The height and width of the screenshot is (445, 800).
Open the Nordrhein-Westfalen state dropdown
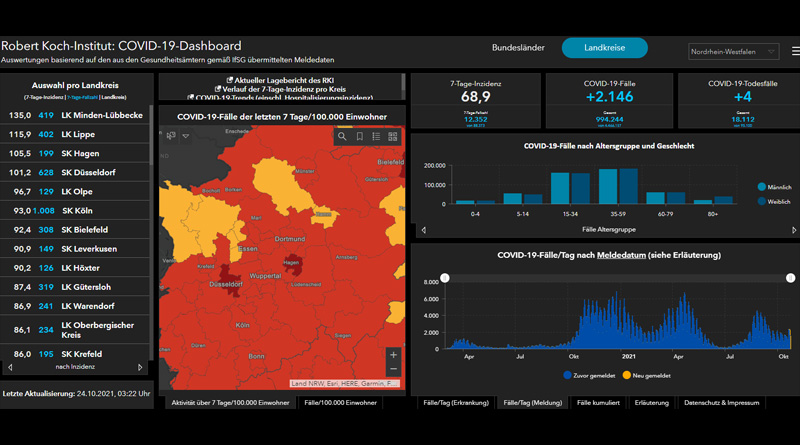(733, 52)
